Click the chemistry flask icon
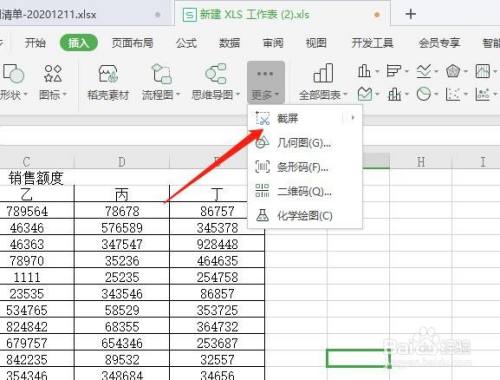This screenshot has height=380, width=500. coord(262,215)
